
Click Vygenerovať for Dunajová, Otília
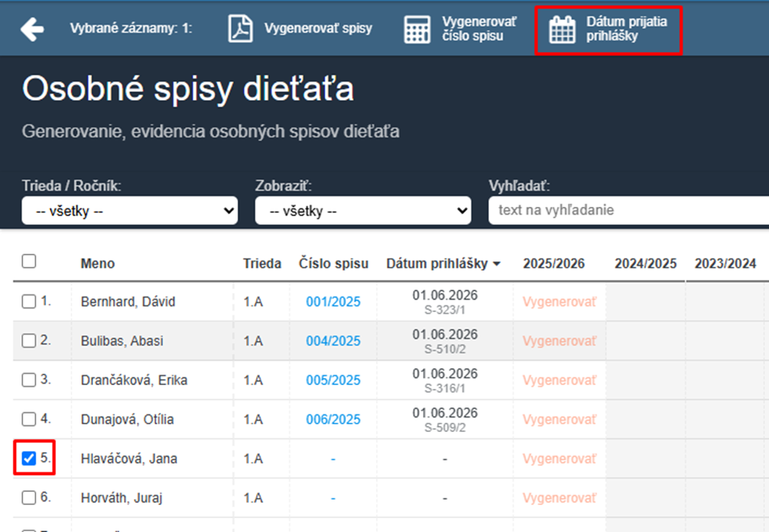559,419
